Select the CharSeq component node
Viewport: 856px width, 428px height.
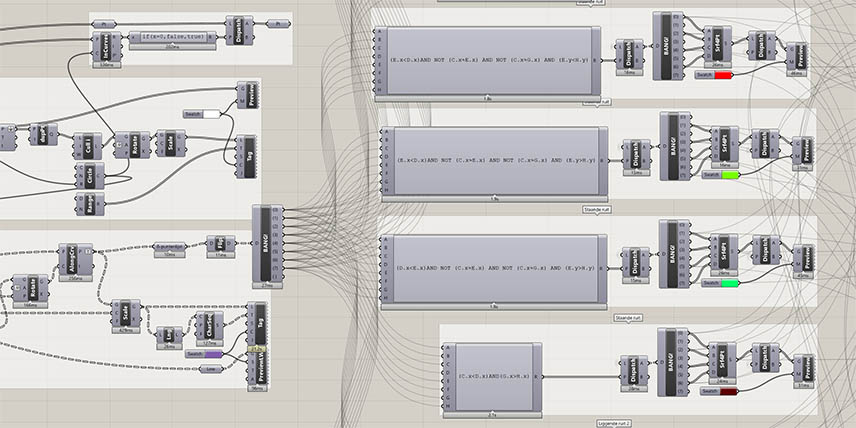(210, 326)
